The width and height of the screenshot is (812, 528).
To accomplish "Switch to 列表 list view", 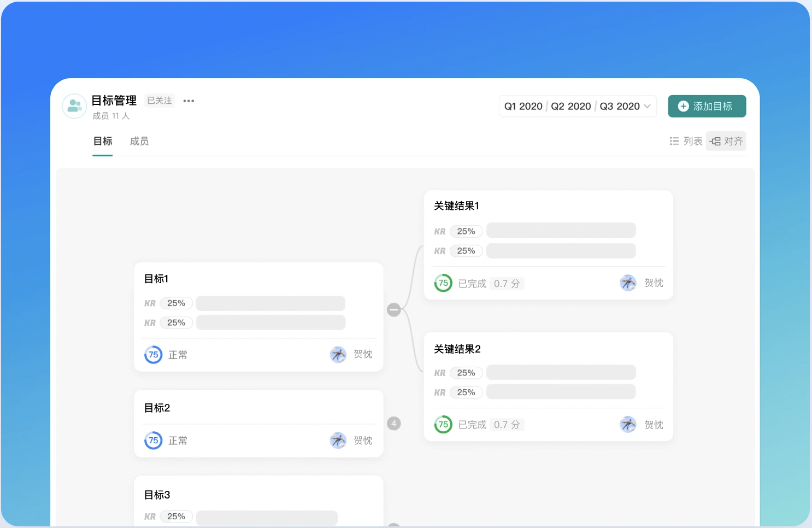I will [686, 141].
